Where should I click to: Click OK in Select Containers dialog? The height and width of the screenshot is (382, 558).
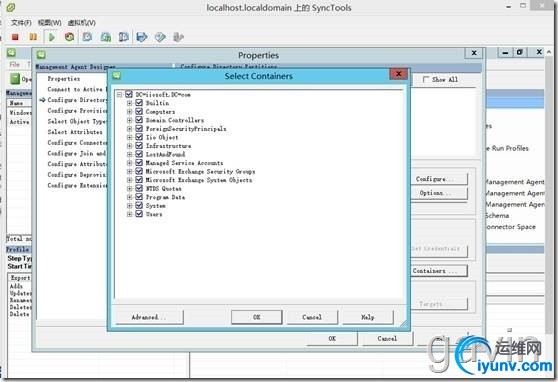pos(257,317)
